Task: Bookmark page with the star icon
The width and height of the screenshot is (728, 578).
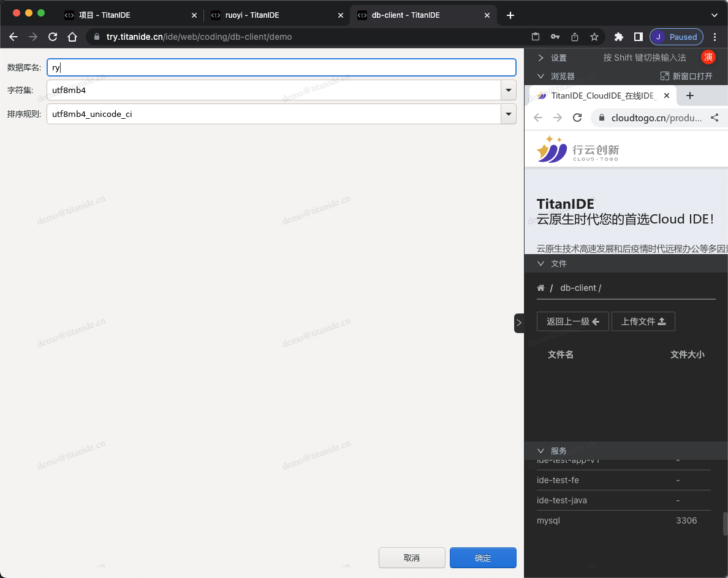Action: point(594,37)
